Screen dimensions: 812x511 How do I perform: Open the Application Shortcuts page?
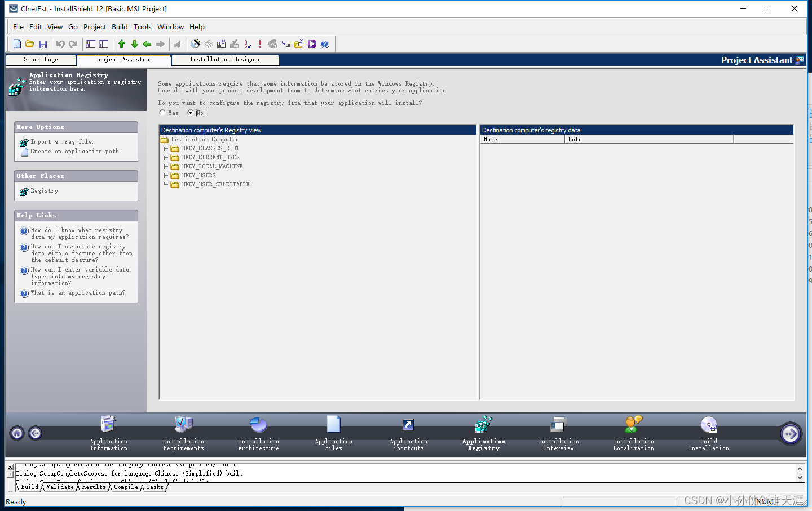[408, 434]
